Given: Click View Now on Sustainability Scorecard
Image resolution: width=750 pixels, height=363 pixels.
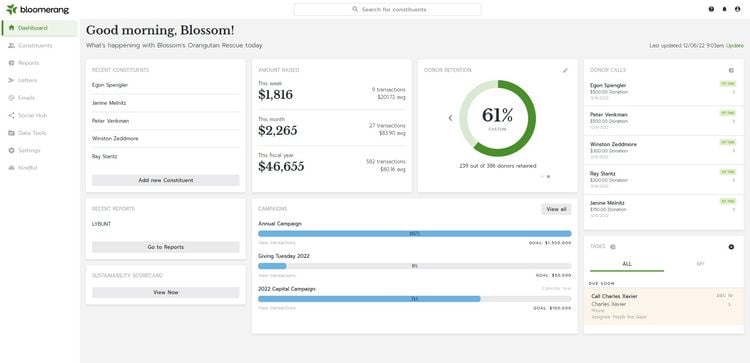Looking at the screenshot, I should (x=165, y=292).
